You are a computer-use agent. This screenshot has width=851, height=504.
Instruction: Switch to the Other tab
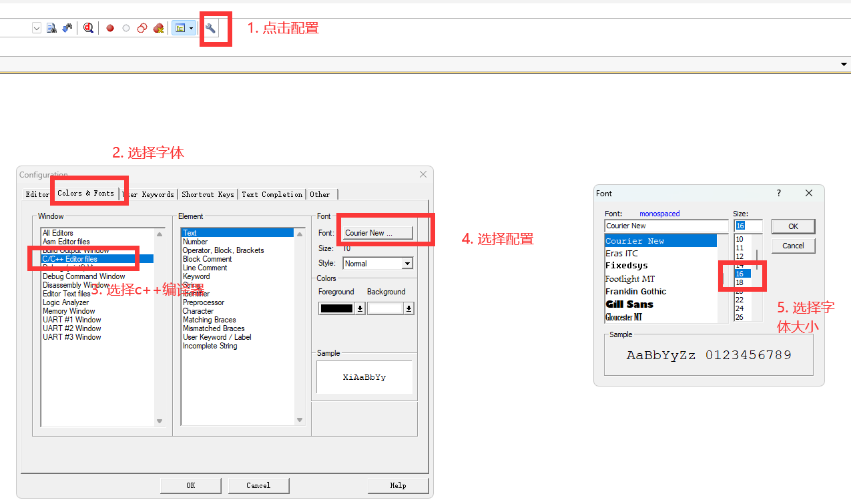320,194
